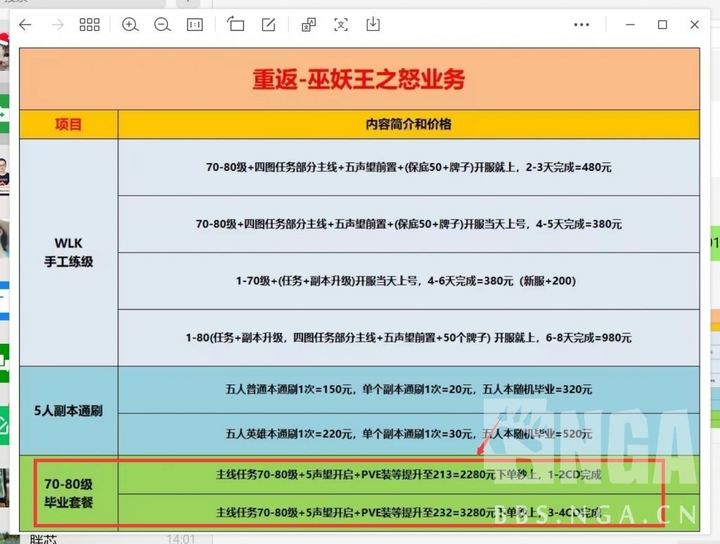This screenshot has width=720, height=544.
Task: Close the image viewer window
Action: (x=694, y=24)
